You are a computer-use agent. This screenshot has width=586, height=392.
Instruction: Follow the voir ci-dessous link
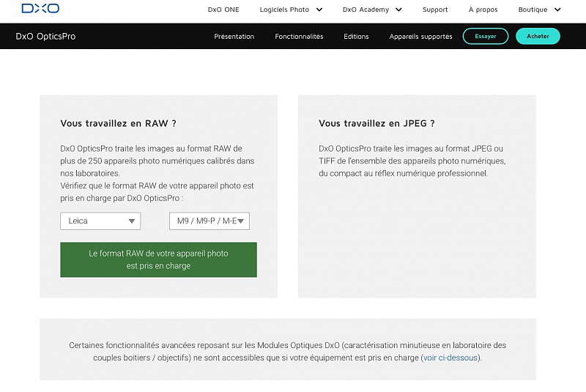tap(450, 358)
